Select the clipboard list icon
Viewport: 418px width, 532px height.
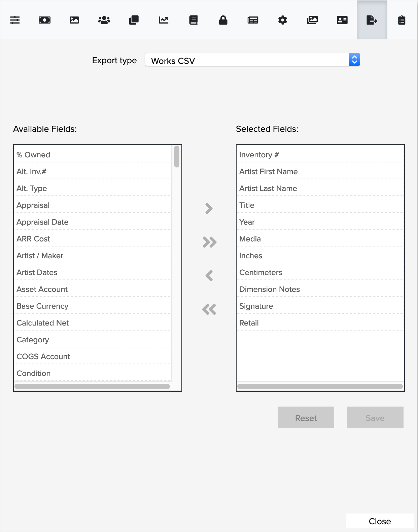[x=402, y=20]
